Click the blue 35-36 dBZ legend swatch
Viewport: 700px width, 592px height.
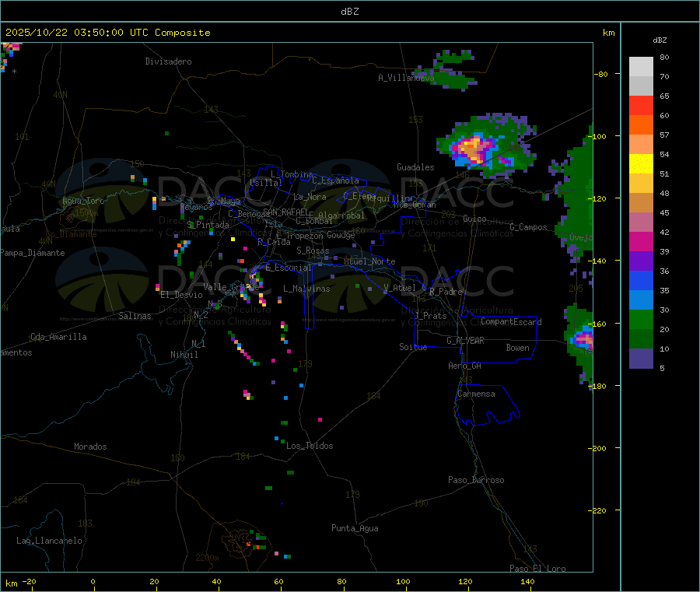click(x=641, y=280)
